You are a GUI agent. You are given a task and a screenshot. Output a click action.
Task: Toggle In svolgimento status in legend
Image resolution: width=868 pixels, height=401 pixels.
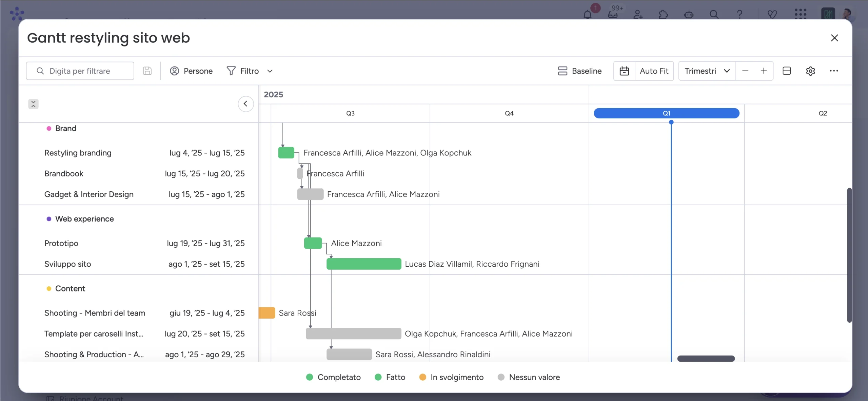pos(451,377)
